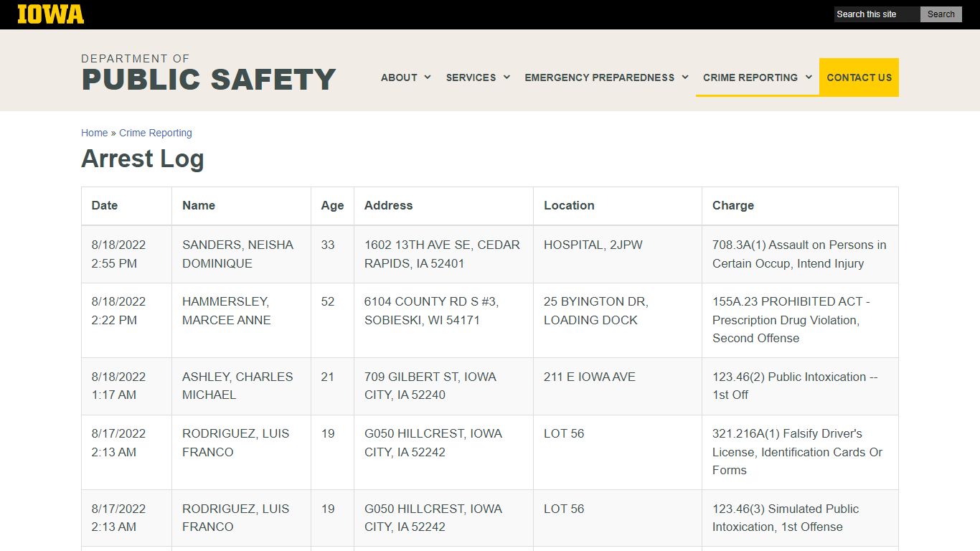
Task: Click the Name column header
Action: click(x=199, y=205)
